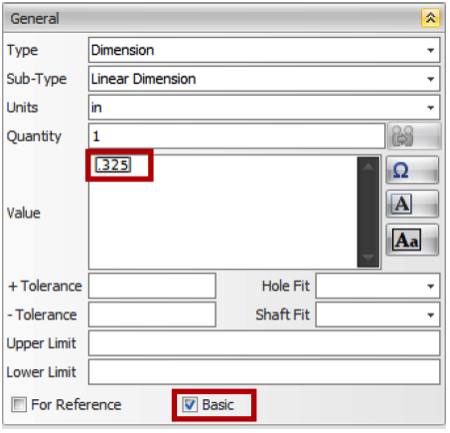450x433 pixels.
Task: Select the .325 value text
Action: (x=113, y=165)
